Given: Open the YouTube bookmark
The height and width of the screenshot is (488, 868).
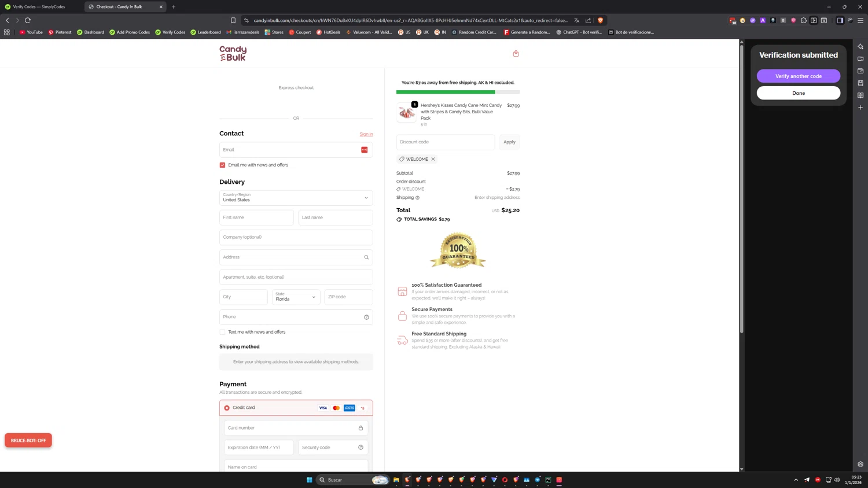Looking at the screenshot, I should point(31,32).
